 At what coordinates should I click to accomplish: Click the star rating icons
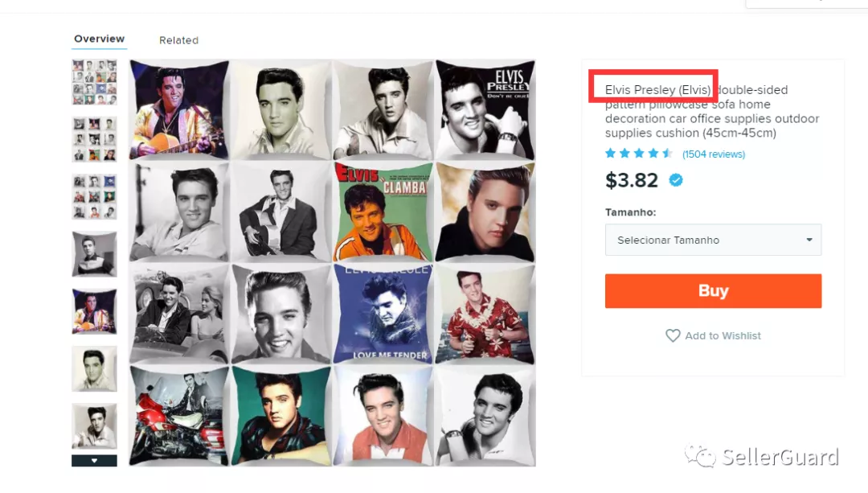pos(638,154)
